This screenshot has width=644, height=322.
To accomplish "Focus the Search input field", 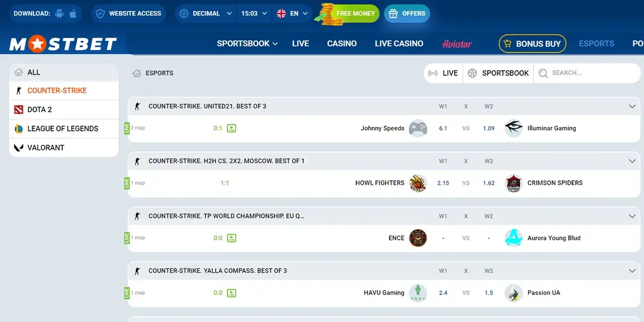I will click(x=588, y=73).
